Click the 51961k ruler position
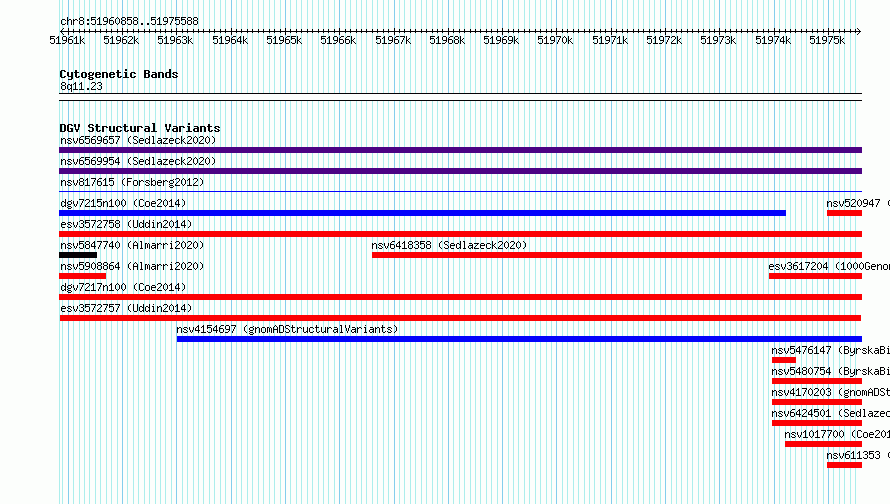 tap(67, 40)
